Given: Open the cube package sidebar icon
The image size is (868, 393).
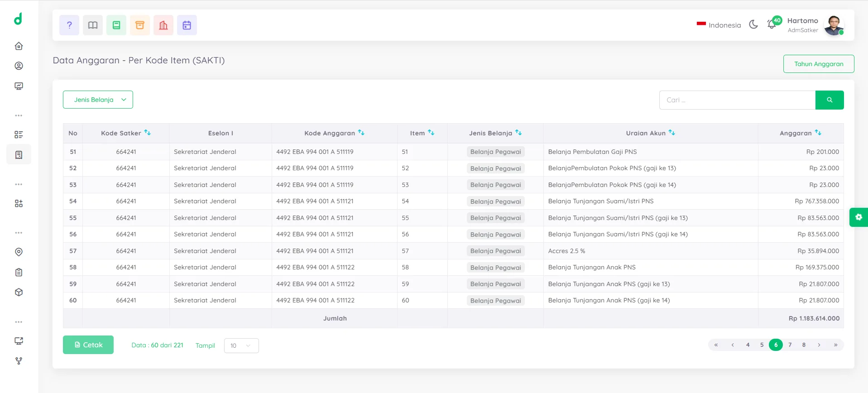Looking at the screenshot, I should pyautogui.click(x=19, y=292).
